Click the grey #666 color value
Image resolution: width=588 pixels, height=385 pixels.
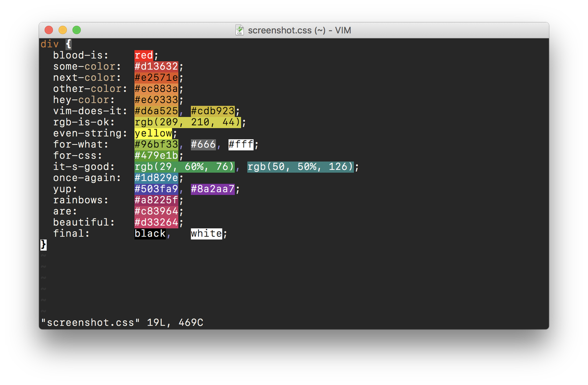pos(203,144)
